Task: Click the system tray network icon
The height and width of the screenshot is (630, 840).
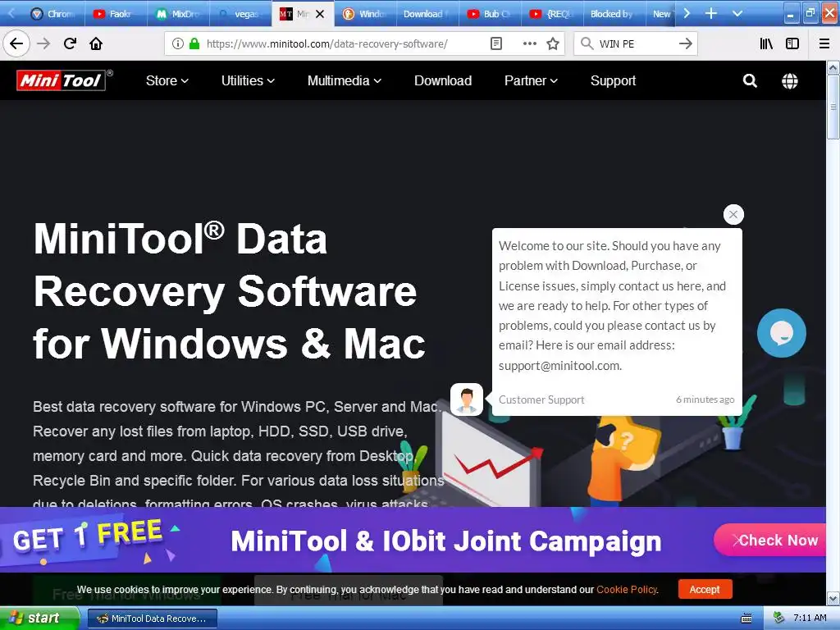Action: click(778, 618)
